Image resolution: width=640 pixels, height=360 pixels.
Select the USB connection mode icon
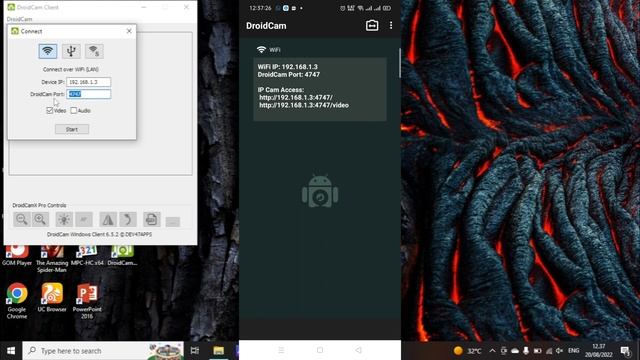pos(71,51)
